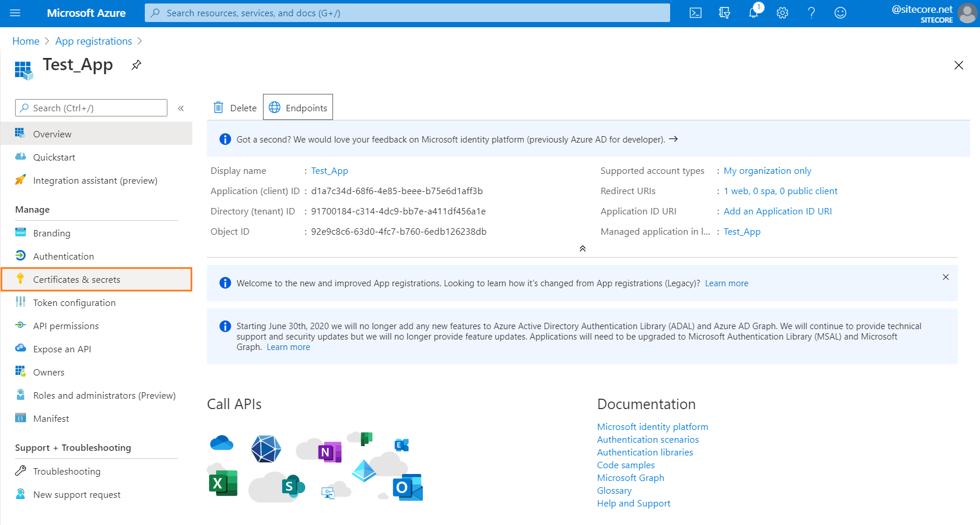Select the Application (client) ID value
Viewport: 980px width, 525px height.
pos(397,191)
